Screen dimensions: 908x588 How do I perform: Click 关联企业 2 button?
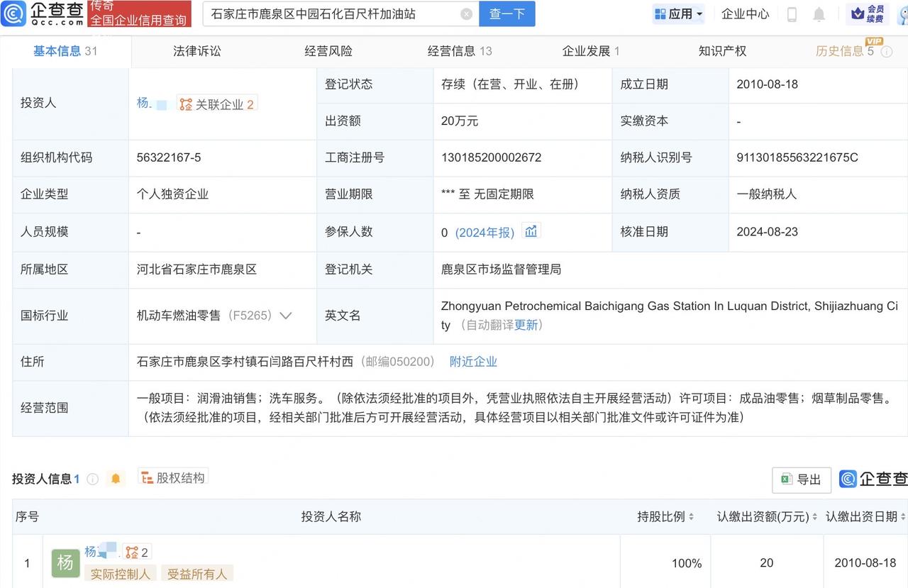pos(217,104)
